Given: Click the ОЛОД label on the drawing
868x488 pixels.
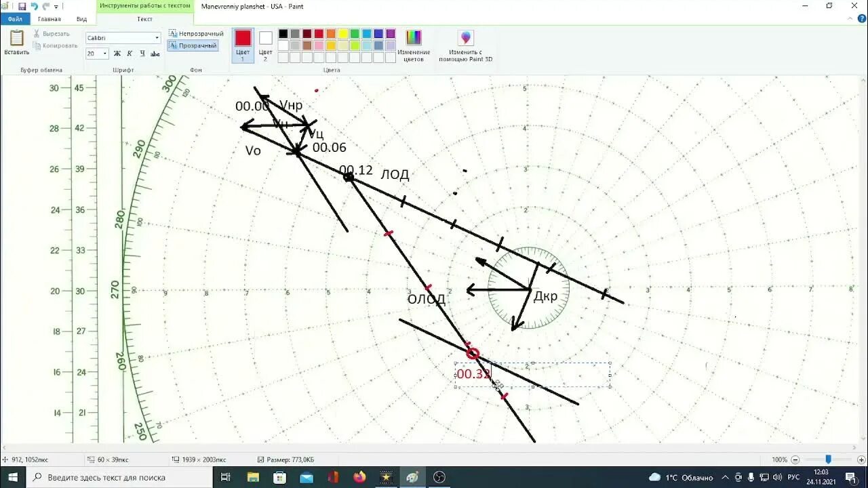Looking at the screenshot, I should coord(427,299).
